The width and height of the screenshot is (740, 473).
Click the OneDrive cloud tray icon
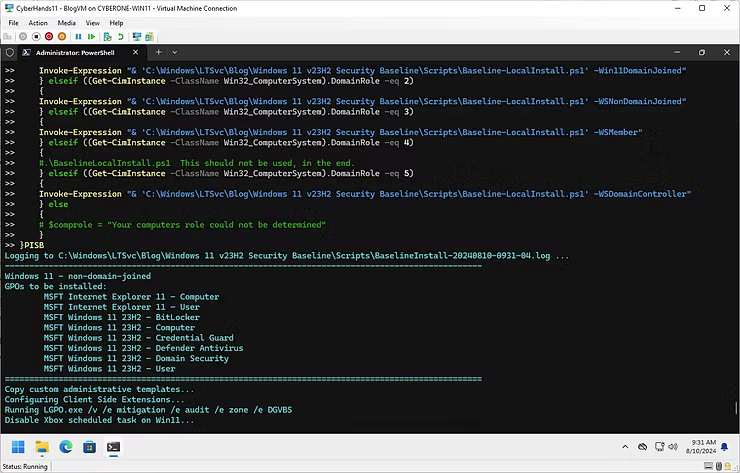point(642,447)
